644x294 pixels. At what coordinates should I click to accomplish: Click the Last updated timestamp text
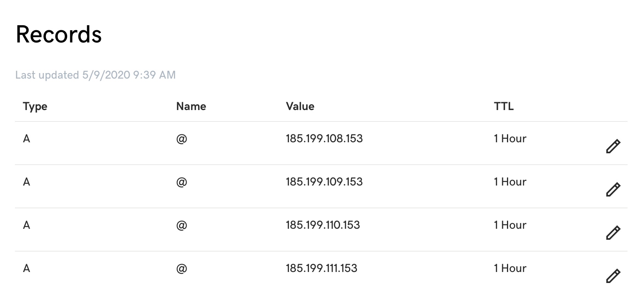(x=95, y=75)
